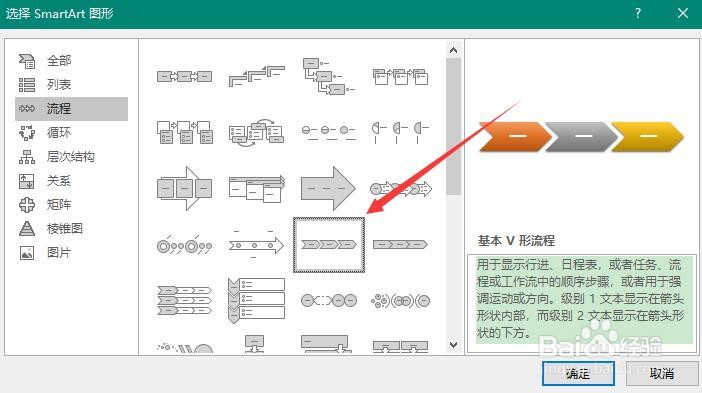This screenshot has height=393, width=702.
Task: Click the gallery scrollbar thumb
Action: 454,126
